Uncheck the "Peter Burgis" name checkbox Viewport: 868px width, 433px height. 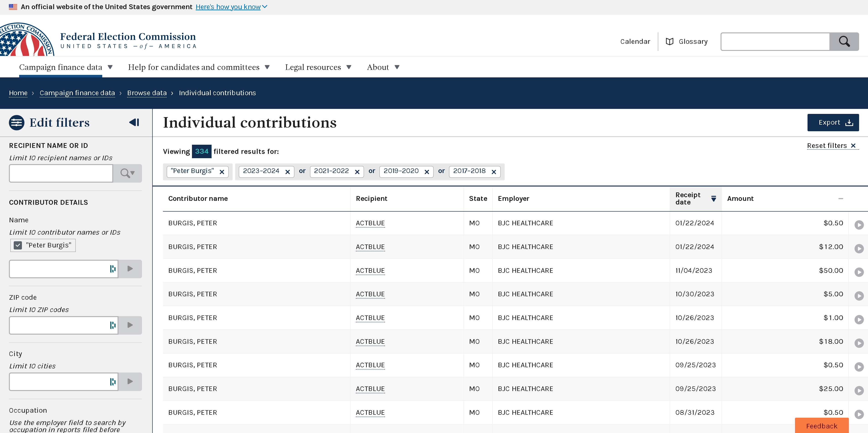[18, 245]
